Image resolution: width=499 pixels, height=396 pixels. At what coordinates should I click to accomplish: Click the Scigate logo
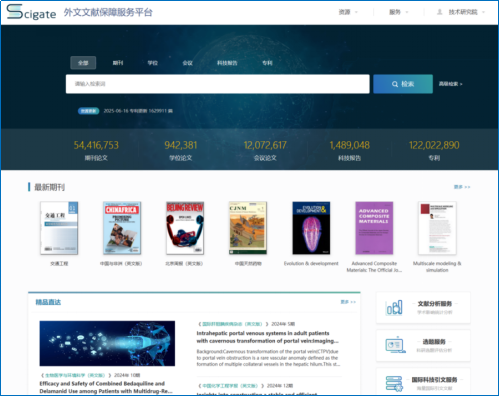point(31,12)
